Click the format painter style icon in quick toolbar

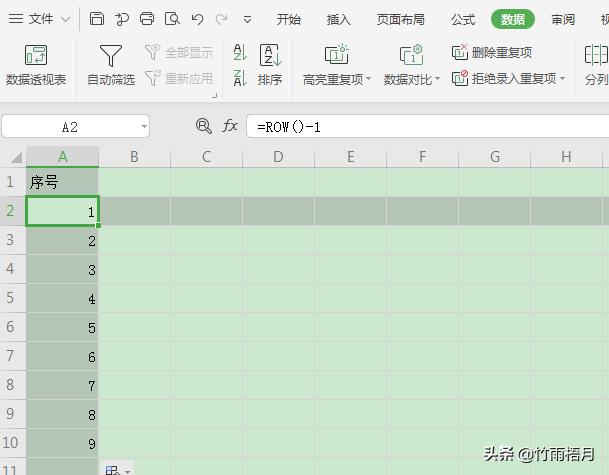(122, 19)
